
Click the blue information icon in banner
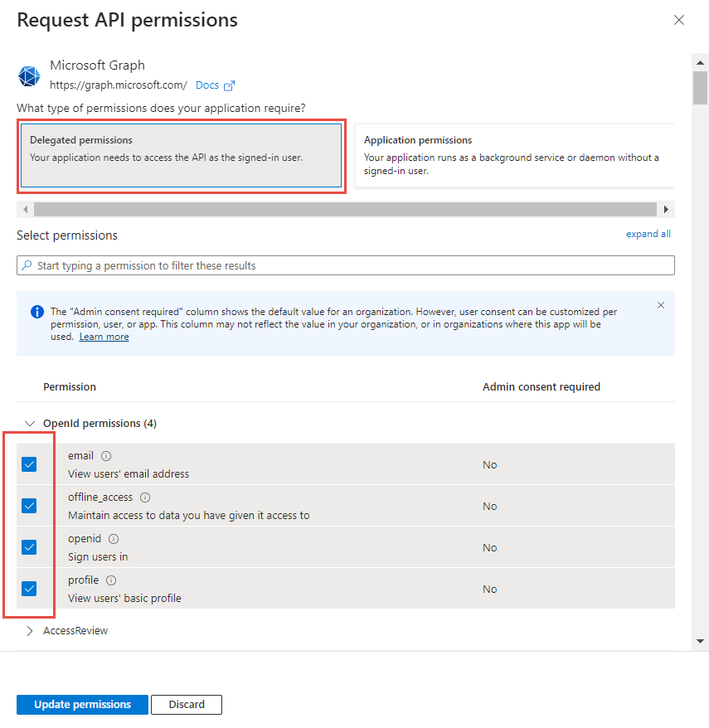coord(37,312)
